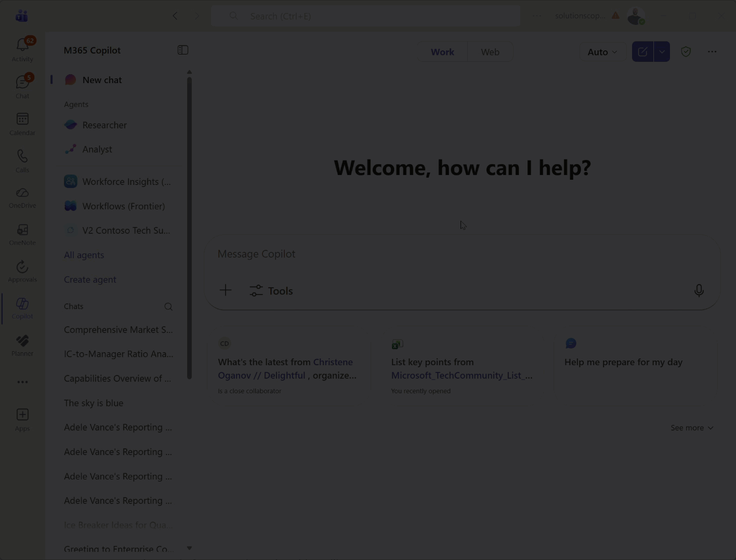
Task: Click the Search box
Action: 365,16
